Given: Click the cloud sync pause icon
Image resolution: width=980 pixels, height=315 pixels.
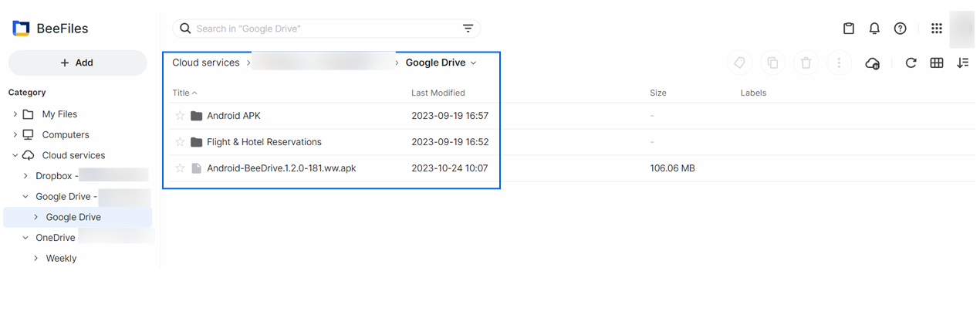Looking at the screenshot, I should tap(873, 63).
